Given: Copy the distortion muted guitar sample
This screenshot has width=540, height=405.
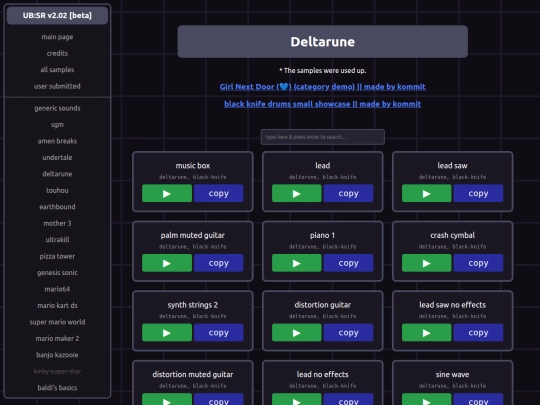Looking at the screenshot, I should [218, 399].
